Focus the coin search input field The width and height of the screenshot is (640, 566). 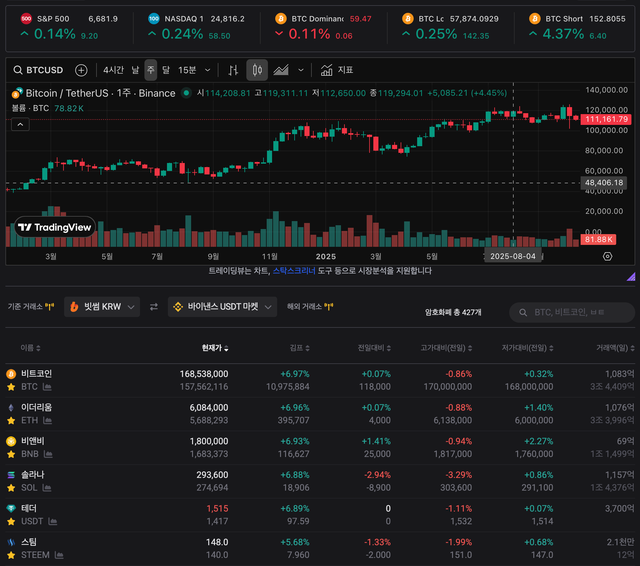[x=572, y=313]
